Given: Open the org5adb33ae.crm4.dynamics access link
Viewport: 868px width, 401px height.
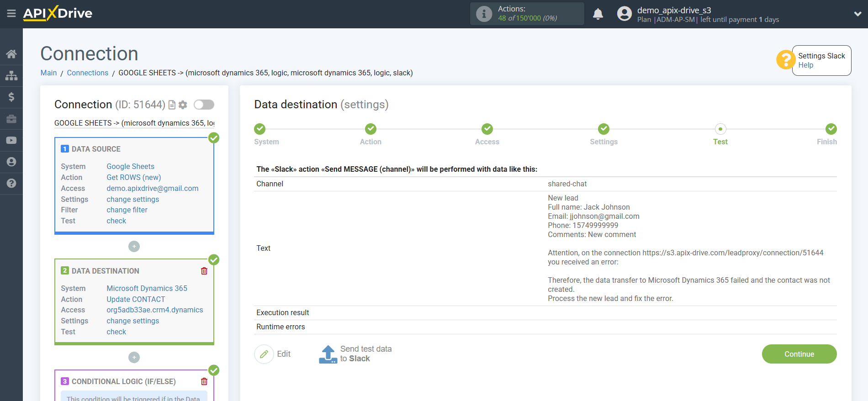Looking at the screenshot, I should click(x=155, y=310).
